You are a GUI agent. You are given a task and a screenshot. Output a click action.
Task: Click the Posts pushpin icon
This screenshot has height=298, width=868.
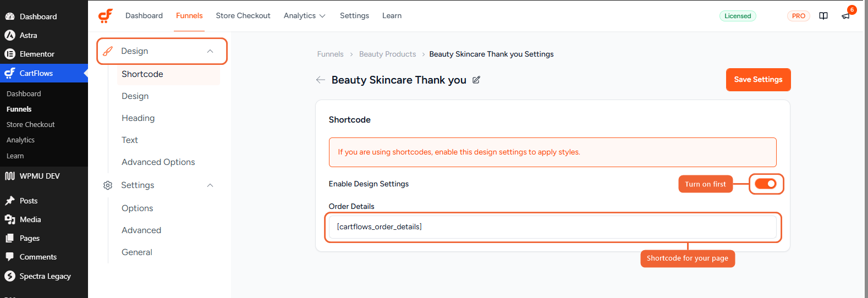coord(10,201)
